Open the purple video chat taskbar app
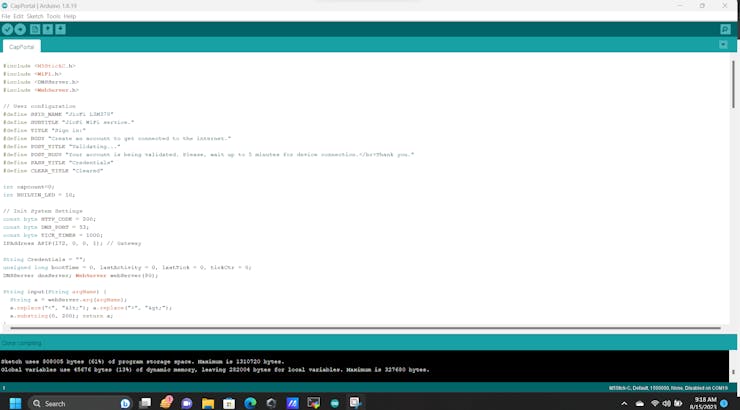The height and width of the screenshot is (410, 740). [187, 403]
